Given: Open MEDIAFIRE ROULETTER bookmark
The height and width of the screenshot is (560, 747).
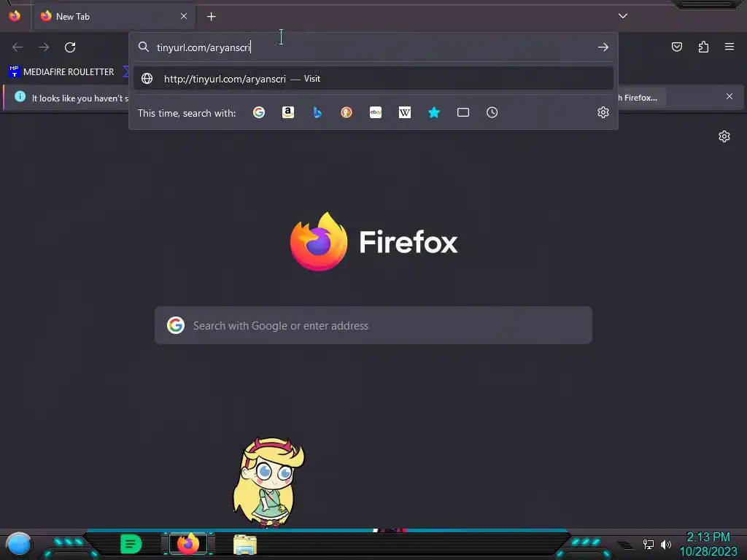Looking at the screenshot, I should [x=61, y=72].
